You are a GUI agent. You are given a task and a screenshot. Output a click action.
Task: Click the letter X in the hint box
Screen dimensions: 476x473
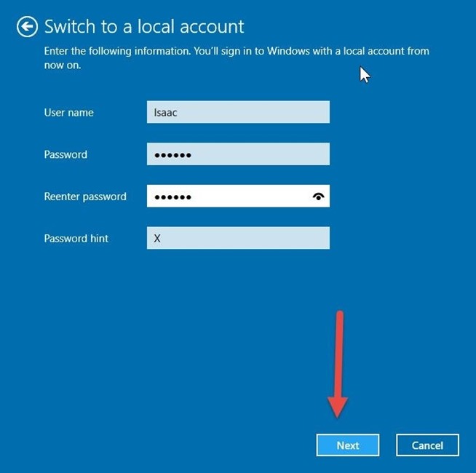point(157,239)
